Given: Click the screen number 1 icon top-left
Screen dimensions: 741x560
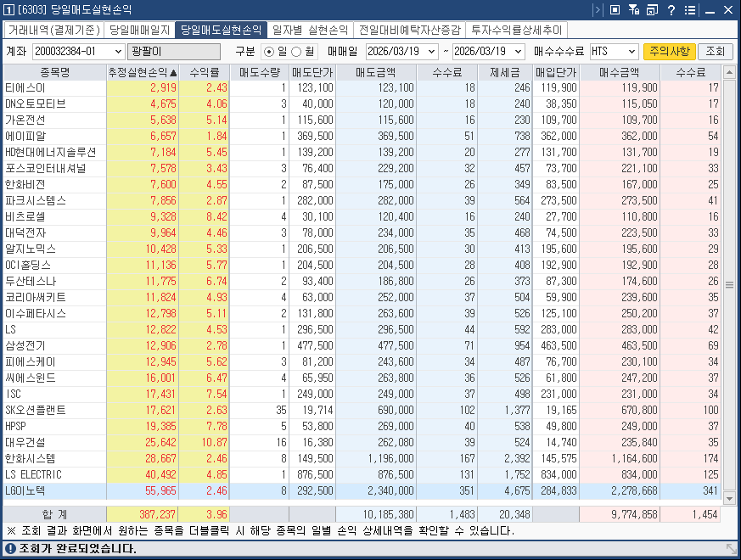Looking at the screenshot, I should pyautogui.click(x=10, y=9).
